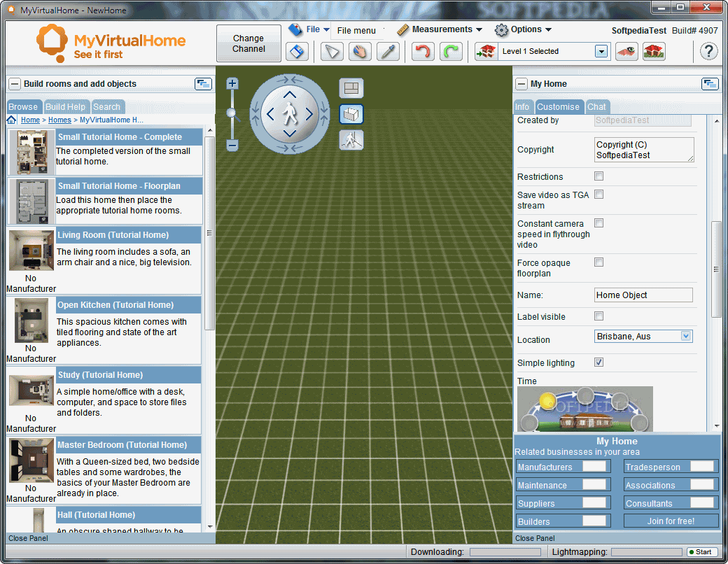Click the eye over house icon
The image size is (728, 564).
click(x=626, y=51)
